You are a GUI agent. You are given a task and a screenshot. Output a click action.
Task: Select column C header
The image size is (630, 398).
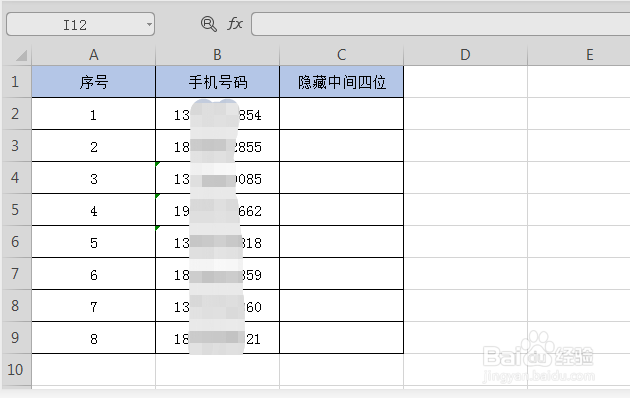342,55
